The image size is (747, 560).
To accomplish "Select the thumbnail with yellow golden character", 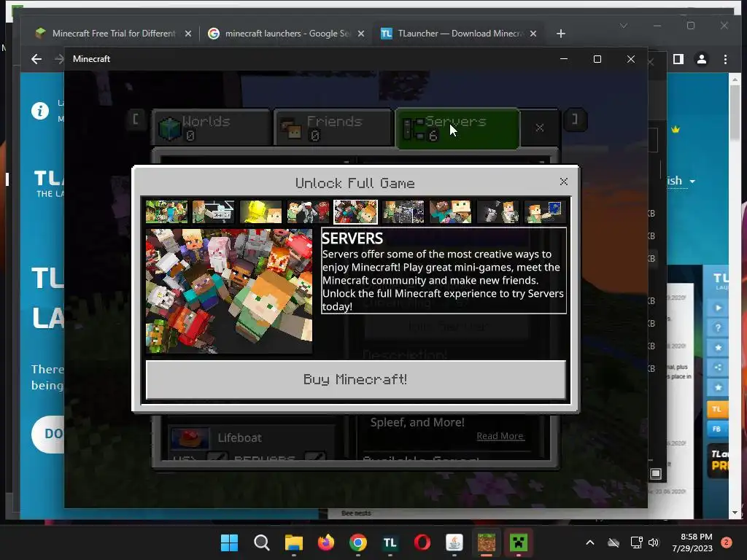I will click(x=260, y=212).
